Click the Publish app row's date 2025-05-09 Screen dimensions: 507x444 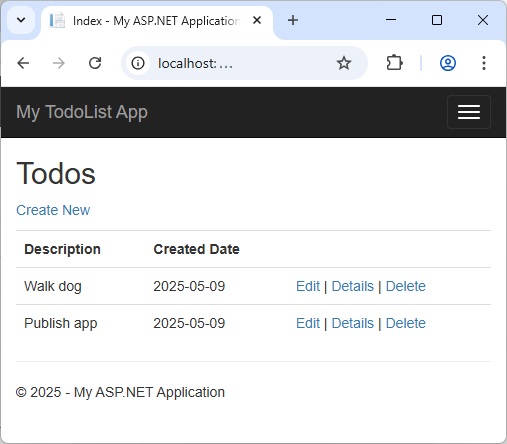tap(189, 323)
